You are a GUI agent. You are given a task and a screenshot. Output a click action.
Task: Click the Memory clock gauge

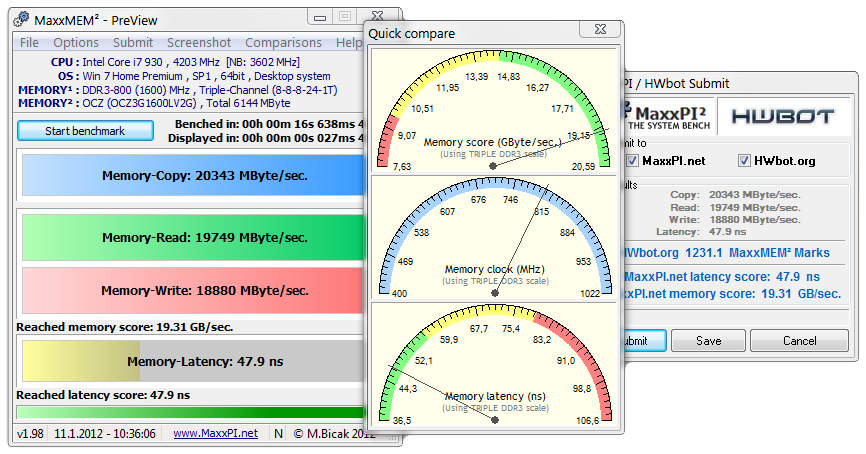click(x=494, y=239)
